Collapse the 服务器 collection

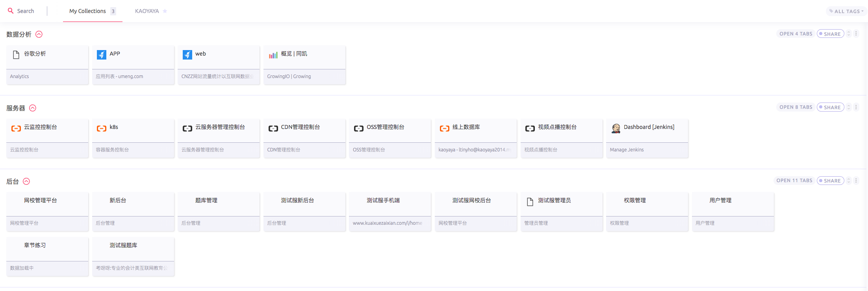tap(33, 108)
